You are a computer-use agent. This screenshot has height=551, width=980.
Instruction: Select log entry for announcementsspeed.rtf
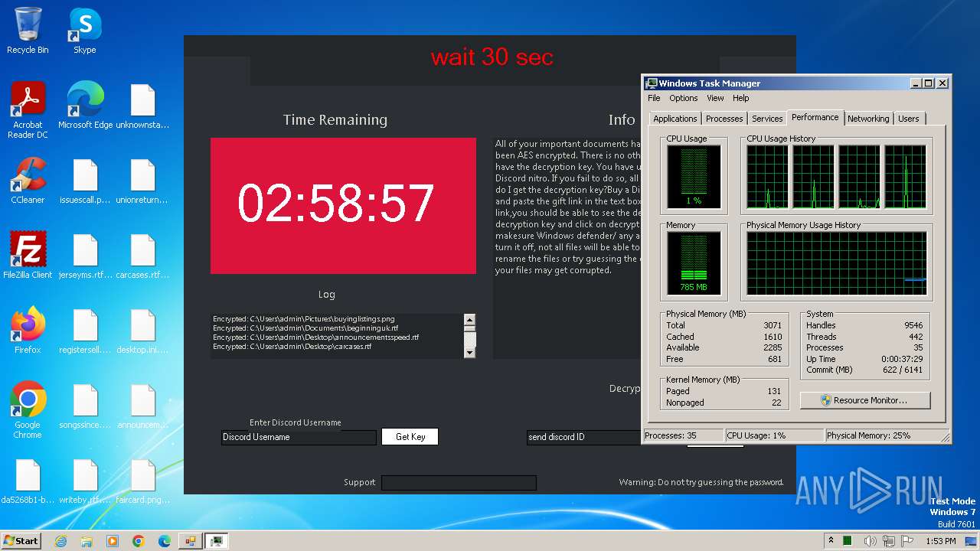click(x=315, y=337)
